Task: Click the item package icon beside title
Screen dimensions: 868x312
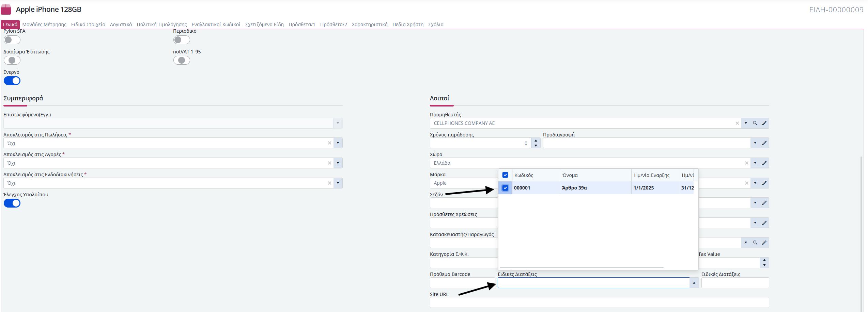Action: pyautogui.click(x=6, y=10)
